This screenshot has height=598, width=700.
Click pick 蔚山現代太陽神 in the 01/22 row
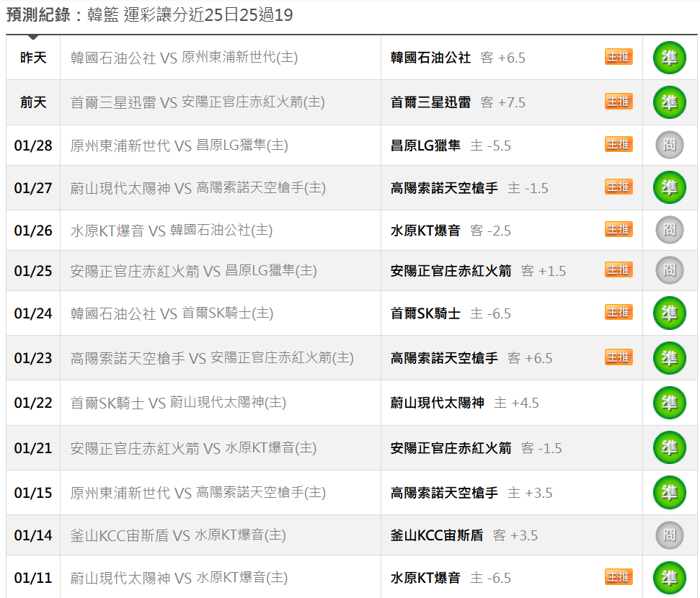tap(438, 403)
